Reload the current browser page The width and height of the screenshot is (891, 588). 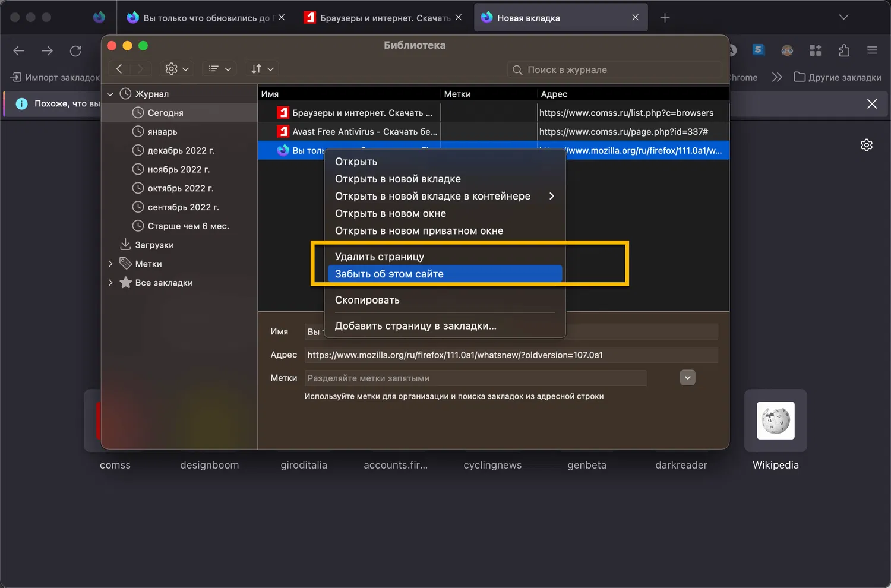[x=75, y=51]
